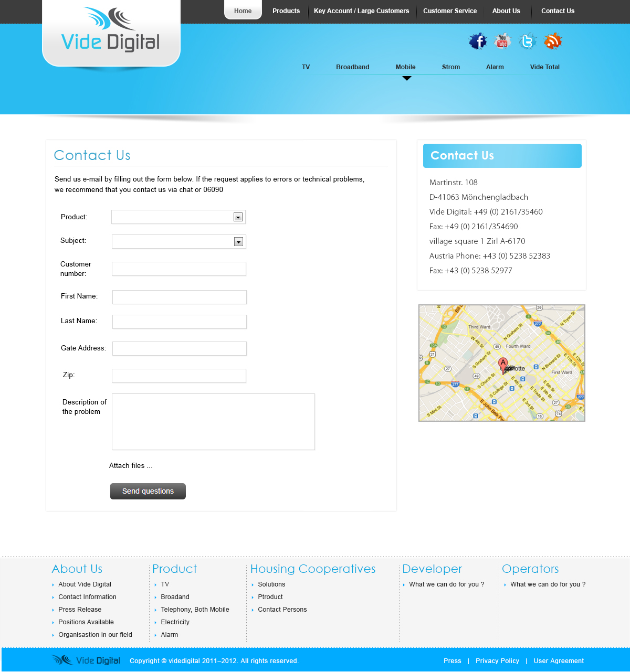Click the Martinstr. 108 address line

coord(454,183)
